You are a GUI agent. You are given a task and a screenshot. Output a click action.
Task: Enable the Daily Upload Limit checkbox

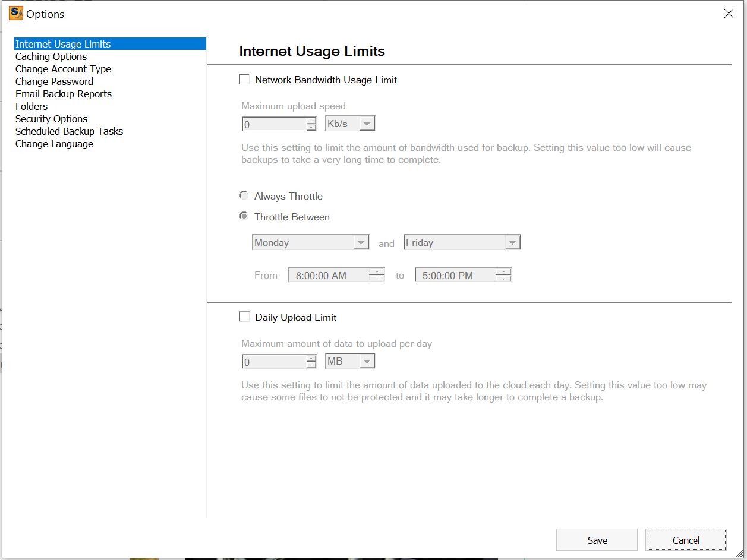coord(244,317)
